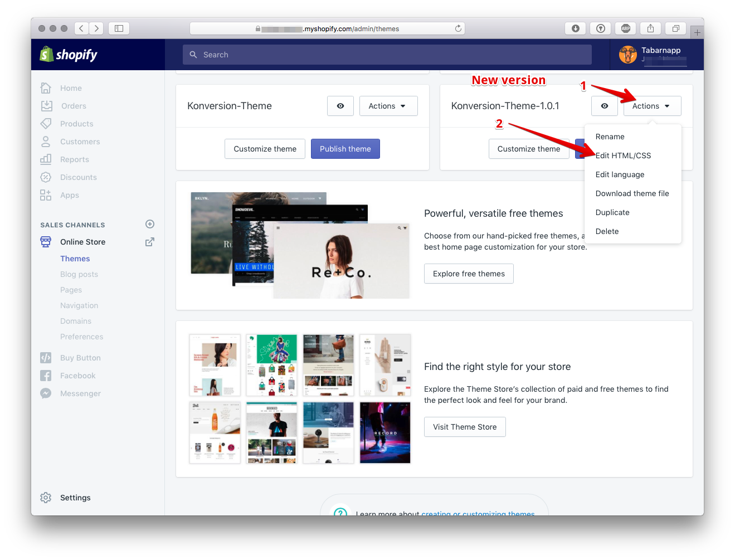Open the Facebook sales channel
The image size is (735, 560).
77,376
